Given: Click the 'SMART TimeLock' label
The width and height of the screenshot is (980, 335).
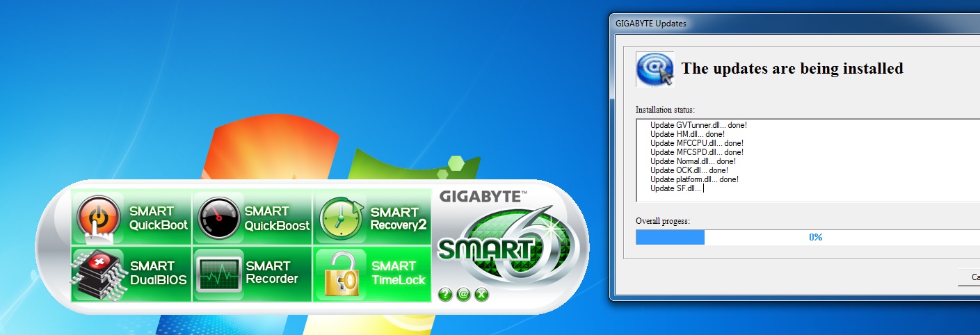Looking at the screenshot, I should (x=398, y=273).
